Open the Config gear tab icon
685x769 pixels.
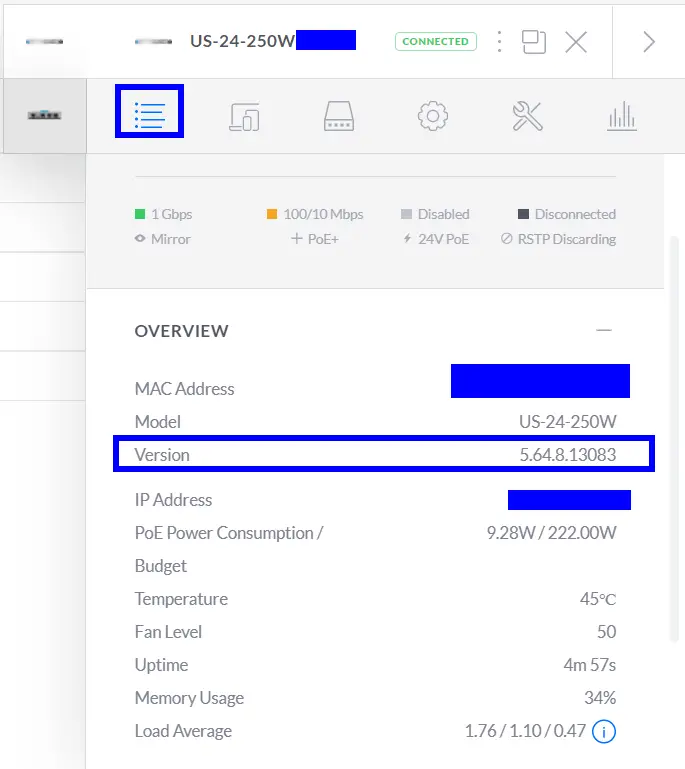(x=433, y=116)
